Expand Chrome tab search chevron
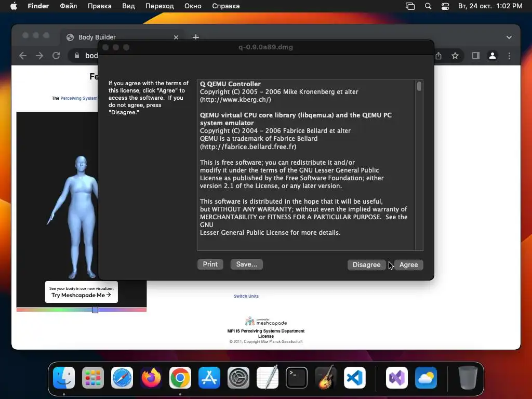The image size is (532, 399). (x=509, y=37)
